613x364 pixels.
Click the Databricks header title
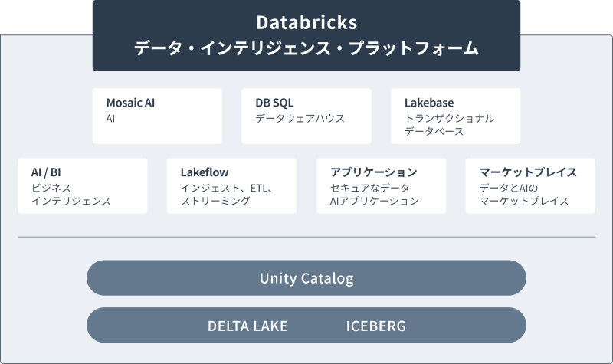pos(306,21)
